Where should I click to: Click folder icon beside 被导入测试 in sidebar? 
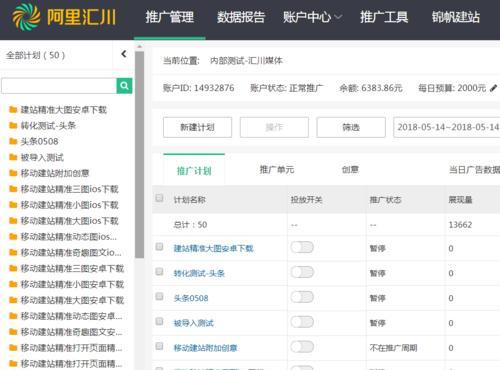13,157
